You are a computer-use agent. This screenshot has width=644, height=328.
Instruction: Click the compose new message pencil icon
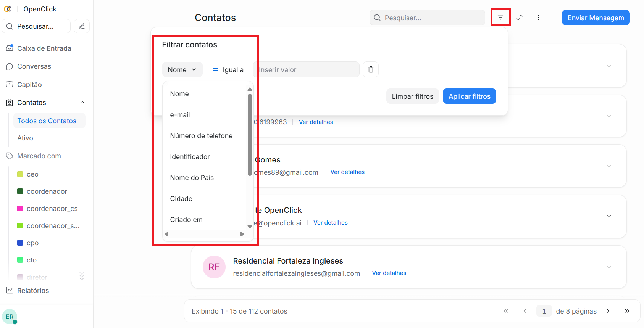(82, 26)
